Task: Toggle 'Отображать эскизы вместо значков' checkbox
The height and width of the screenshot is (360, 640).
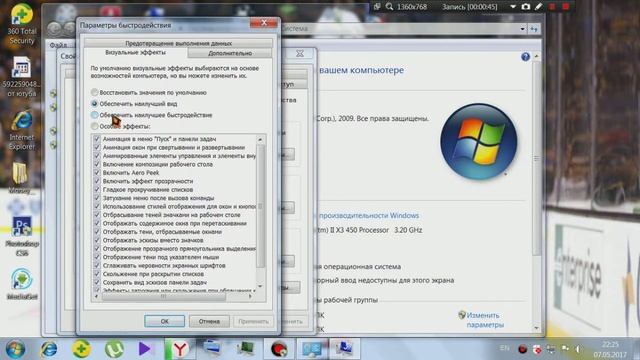Action: 97,240
